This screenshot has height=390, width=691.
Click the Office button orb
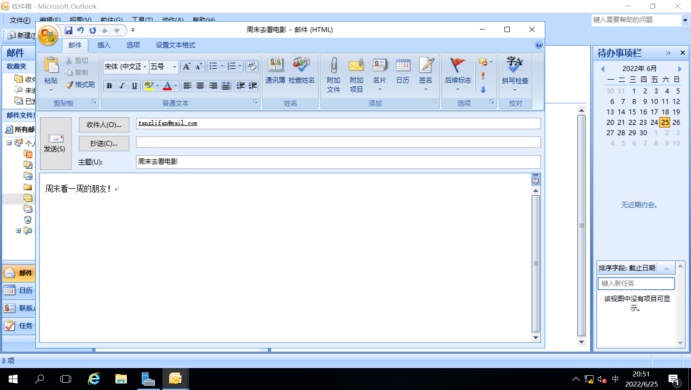[x=48, y=35]
